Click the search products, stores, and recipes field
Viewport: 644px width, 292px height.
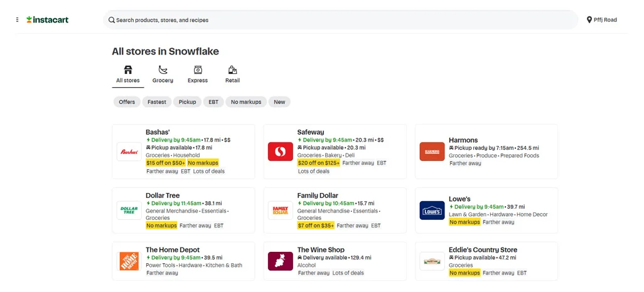[340, 19]
